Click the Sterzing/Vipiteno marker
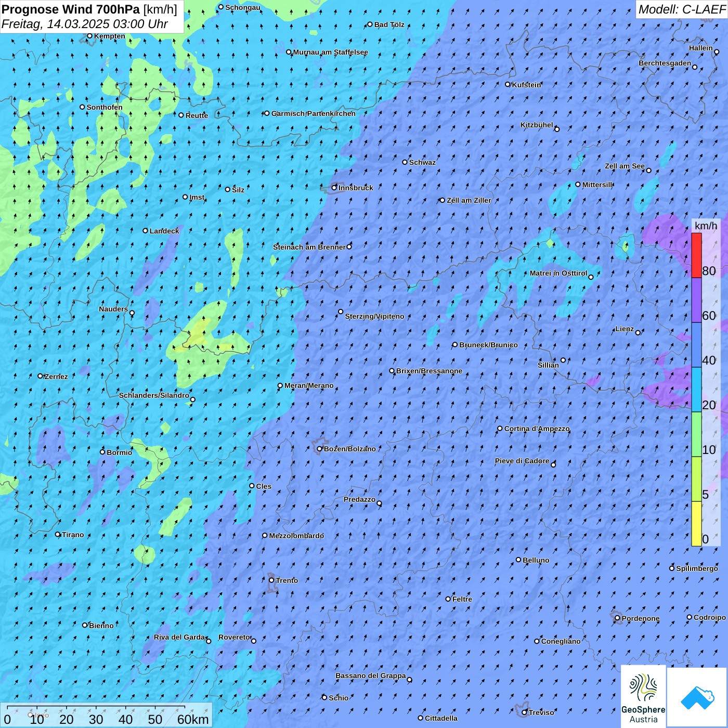Image resolution: width=728 pixels, height=728 pixels. (341, 312)
